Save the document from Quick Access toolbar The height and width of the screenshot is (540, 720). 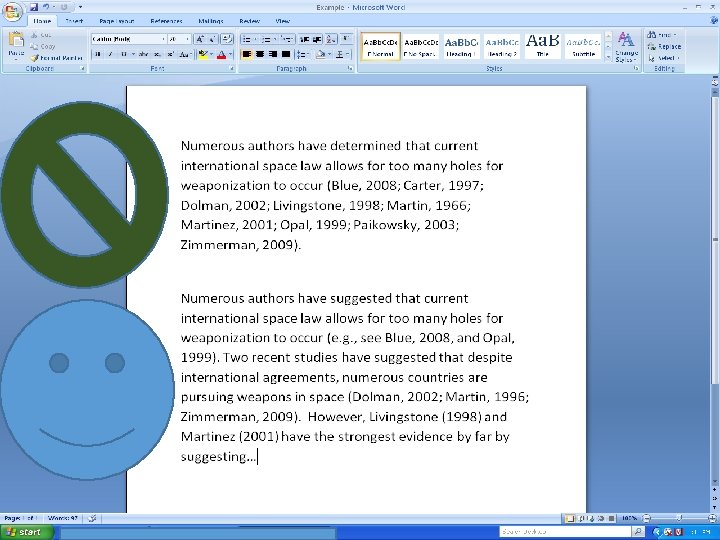pyautogui.click(x=34, y=7)
